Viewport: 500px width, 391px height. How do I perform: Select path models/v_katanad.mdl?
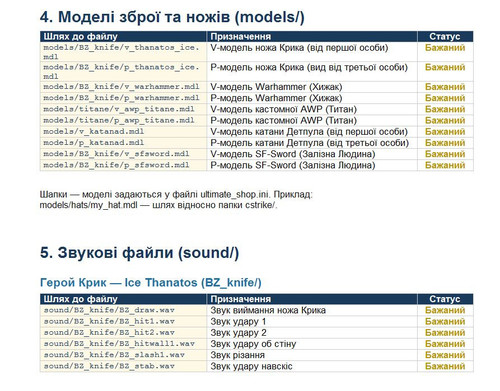pyautogui.click(x=93, y=132)
